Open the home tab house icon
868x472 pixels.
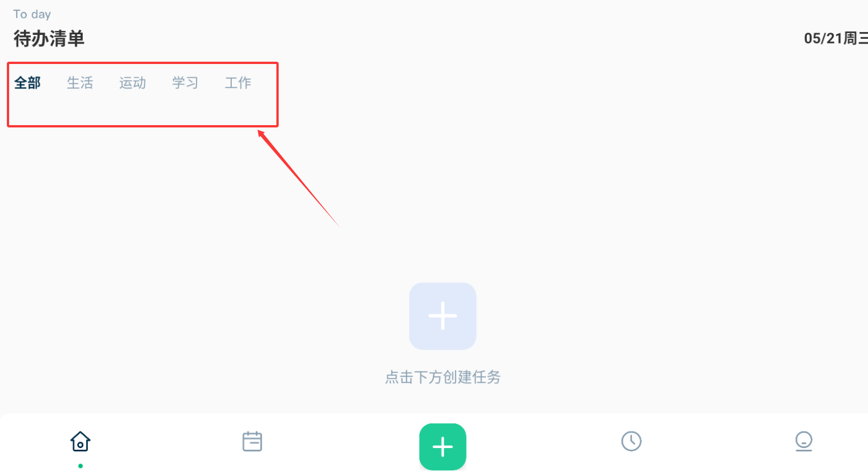(81, 441)
